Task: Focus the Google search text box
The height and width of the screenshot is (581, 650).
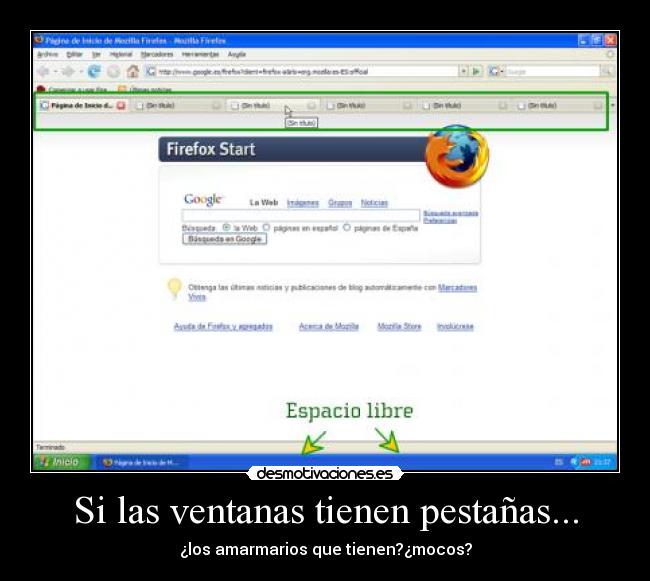Action: pos(301,215)
